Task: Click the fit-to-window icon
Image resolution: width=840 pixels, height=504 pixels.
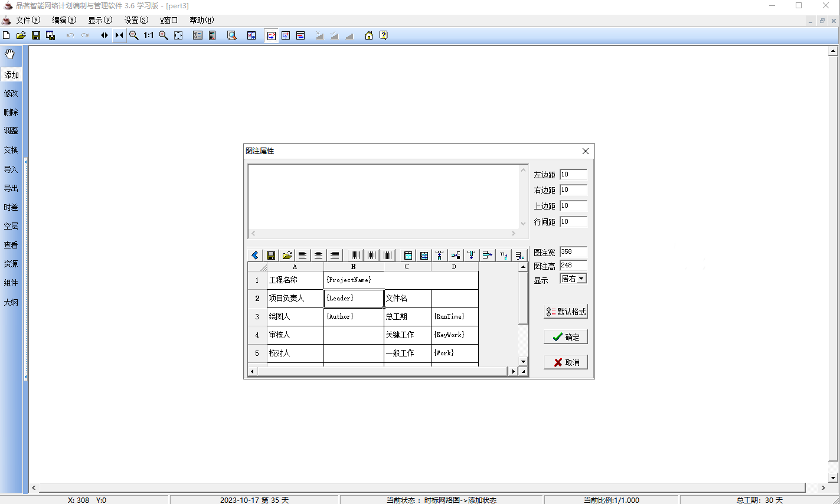Action: click(178, 35)
